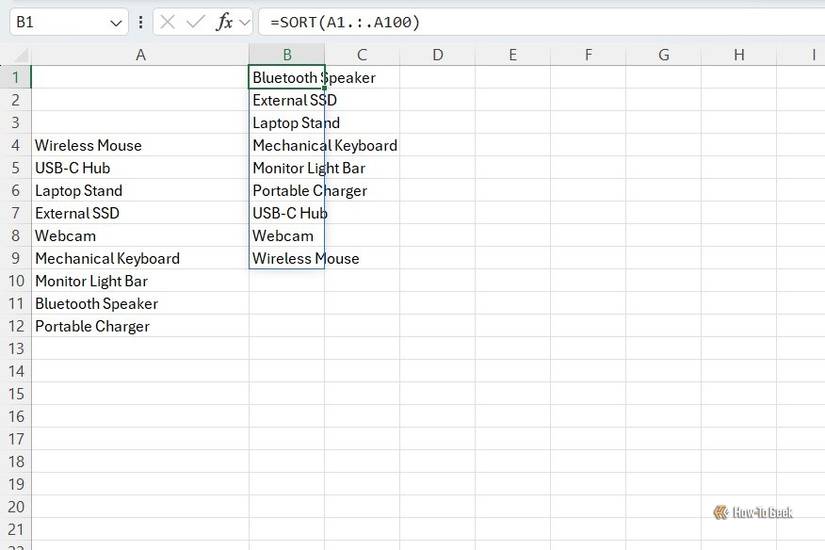
Task: Click cell B2 'External SSD'
Action: (x=287, y=100)
